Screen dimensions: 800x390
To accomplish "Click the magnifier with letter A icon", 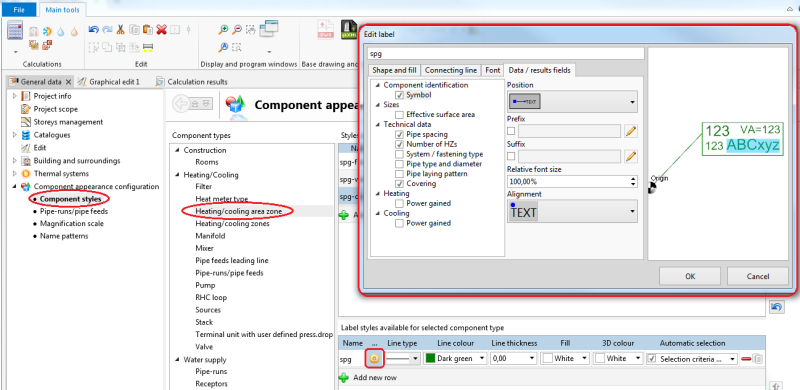I will 223,47.
